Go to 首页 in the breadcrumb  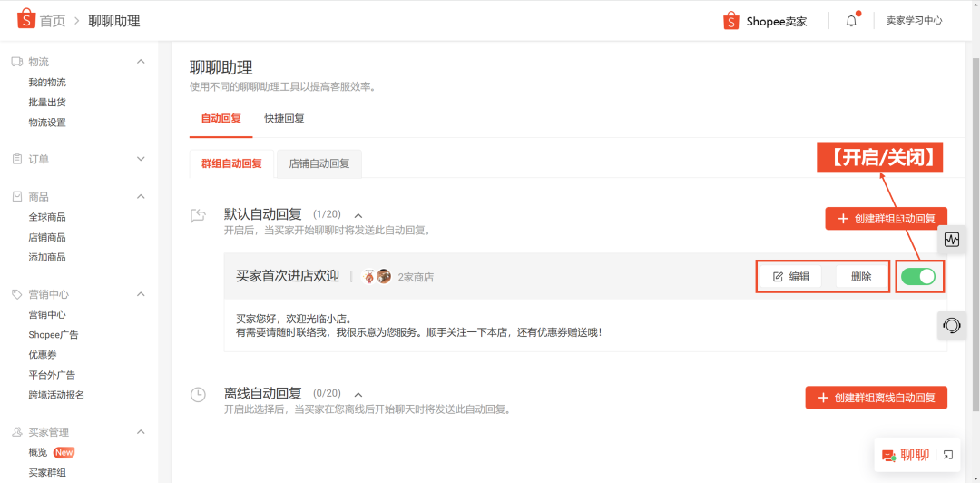52,20
